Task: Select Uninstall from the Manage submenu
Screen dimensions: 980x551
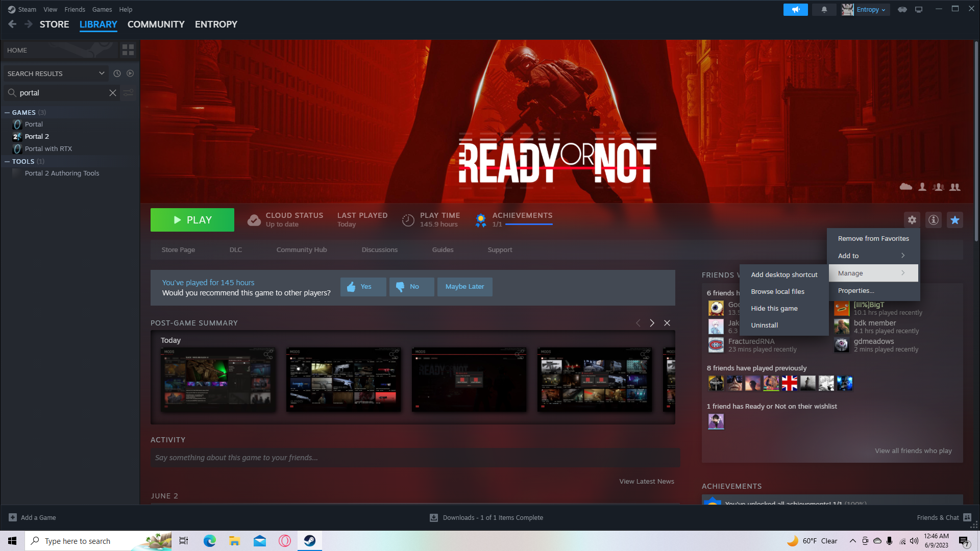Action: pyautogui.click(x=764, y=325)
